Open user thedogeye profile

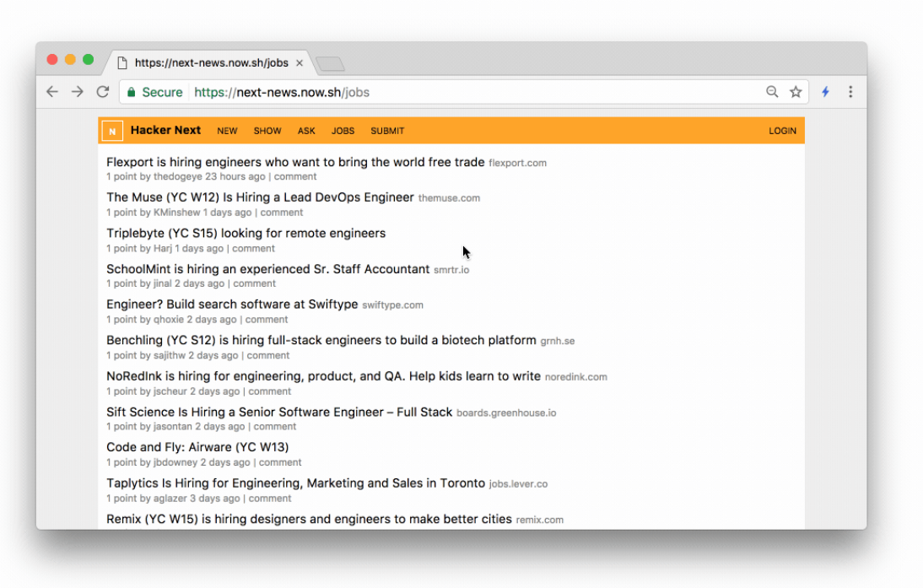click(x=178, y=176)
